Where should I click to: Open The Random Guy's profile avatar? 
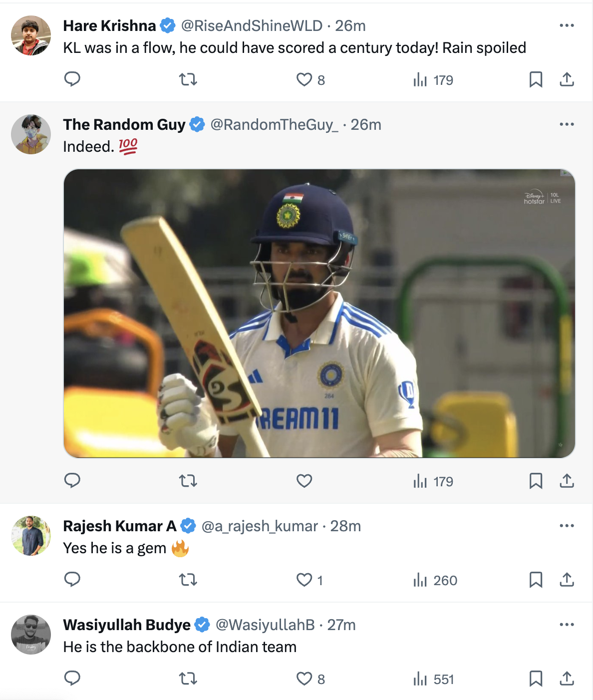click(31, 134)
